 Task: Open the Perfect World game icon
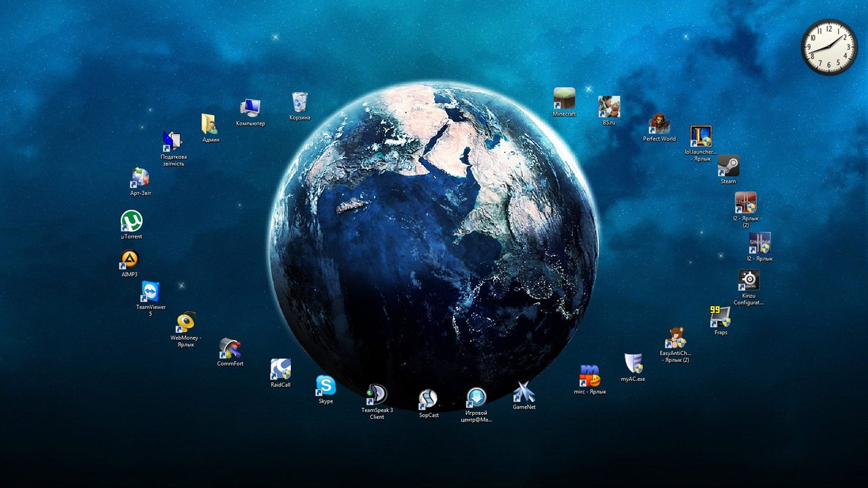659,124
